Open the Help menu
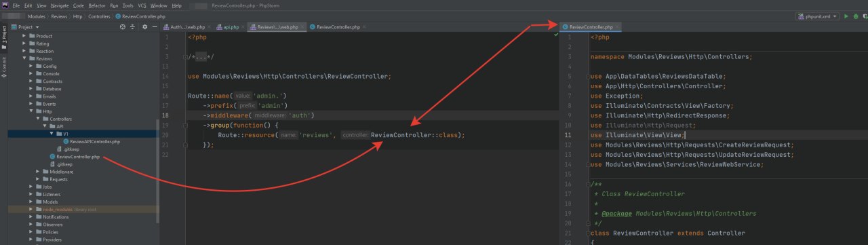 [177, 5]
